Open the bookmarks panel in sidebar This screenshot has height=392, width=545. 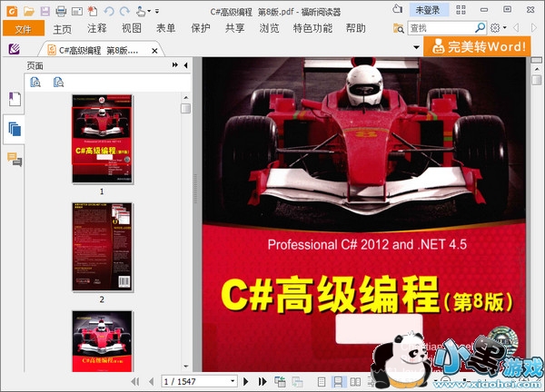(15, 98)
